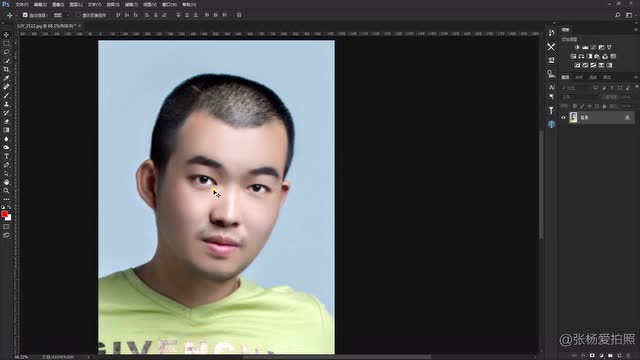Viewport: 640px width, 360px height.
Task: Select the Zoom tool
Action: (6, 191)
